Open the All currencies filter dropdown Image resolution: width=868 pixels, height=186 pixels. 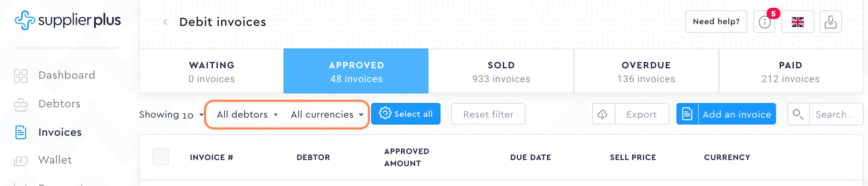[327, 115]
